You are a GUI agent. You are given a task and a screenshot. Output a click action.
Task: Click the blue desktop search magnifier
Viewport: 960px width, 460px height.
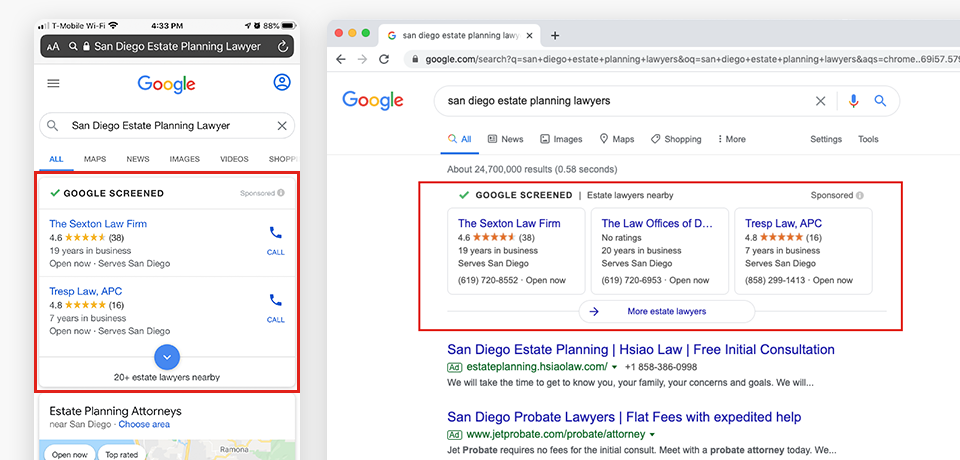click(x=880, y=101)
